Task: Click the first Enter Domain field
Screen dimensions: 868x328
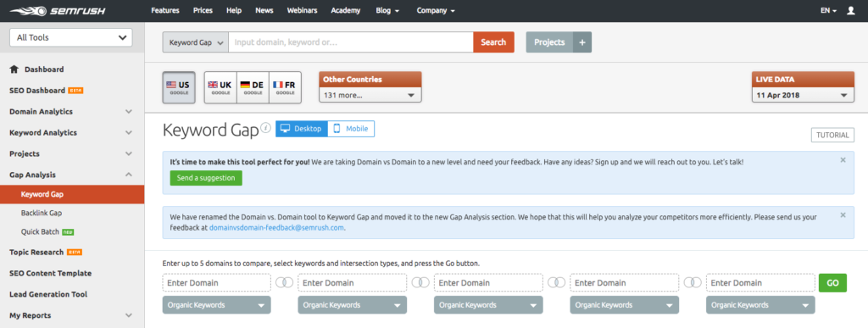Action: [216, 282]
